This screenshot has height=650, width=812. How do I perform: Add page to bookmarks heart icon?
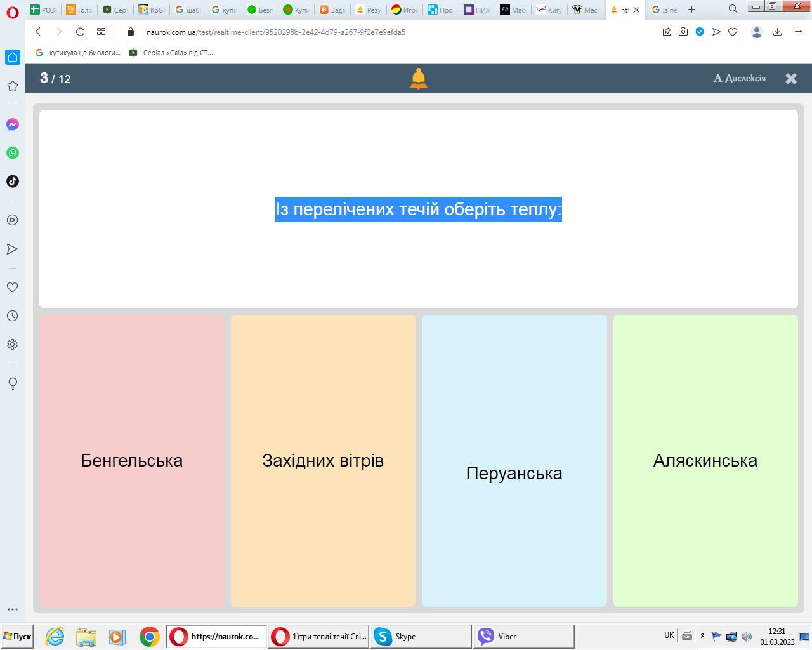(733, 32)
